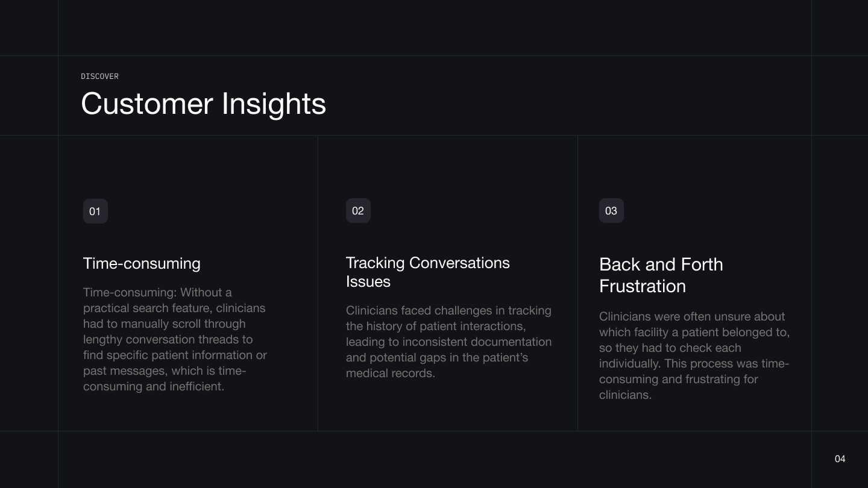Click the 03 number badge
868x488 pixels.
[611, 211]
